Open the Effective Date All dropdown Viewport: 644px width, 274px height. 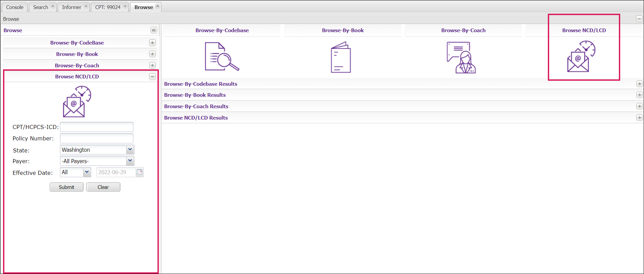click(x=87, y=172)
